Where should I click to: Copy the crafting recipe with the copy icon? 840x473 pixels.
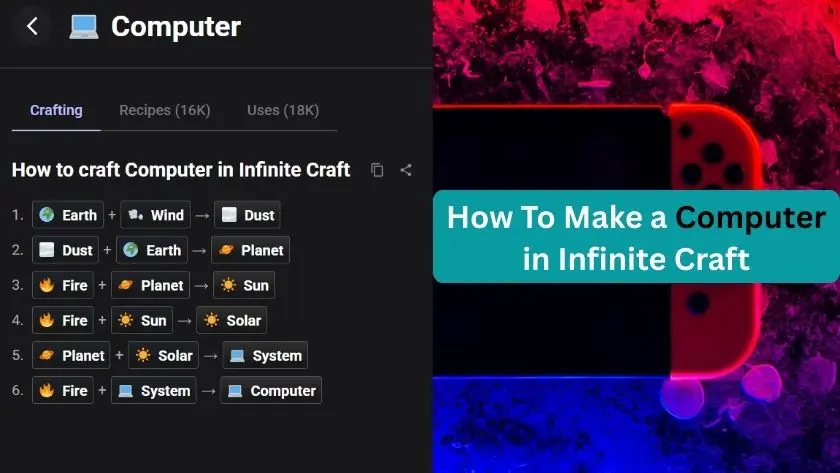pos(377,170)
